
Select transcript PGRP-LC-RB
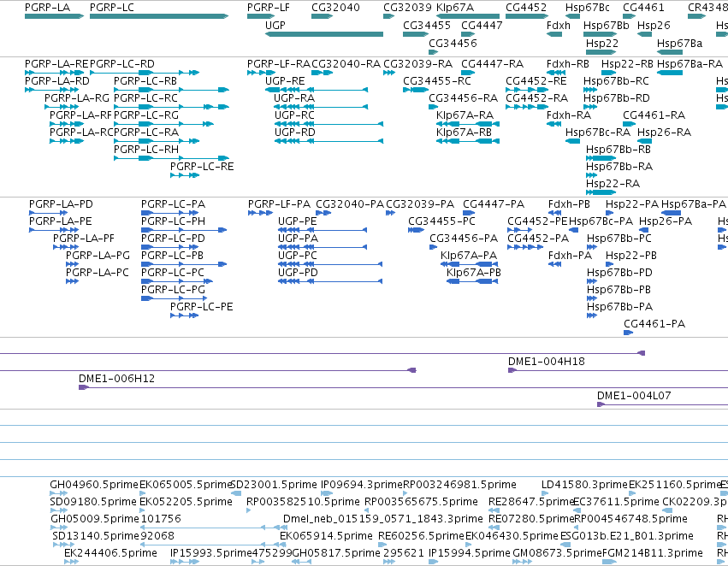(171, 90)
